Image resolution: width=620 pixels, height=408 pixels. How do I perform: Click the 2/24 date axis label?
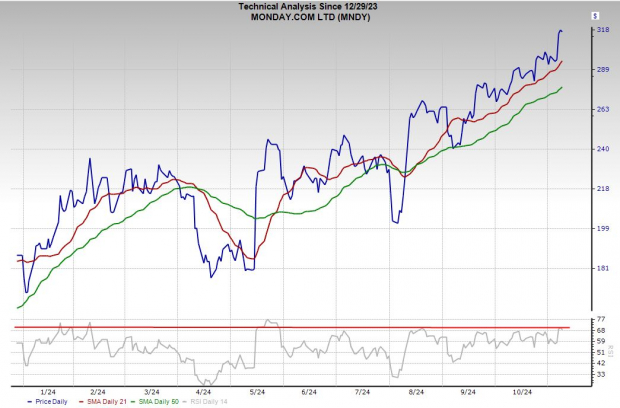98,392
